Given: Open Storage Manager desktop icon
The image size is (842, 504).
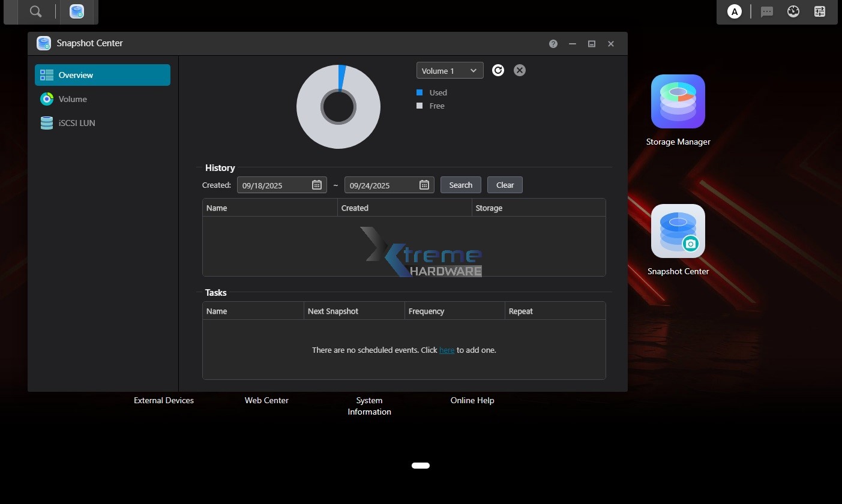Looking at the screenshot, I should [678, 102].
